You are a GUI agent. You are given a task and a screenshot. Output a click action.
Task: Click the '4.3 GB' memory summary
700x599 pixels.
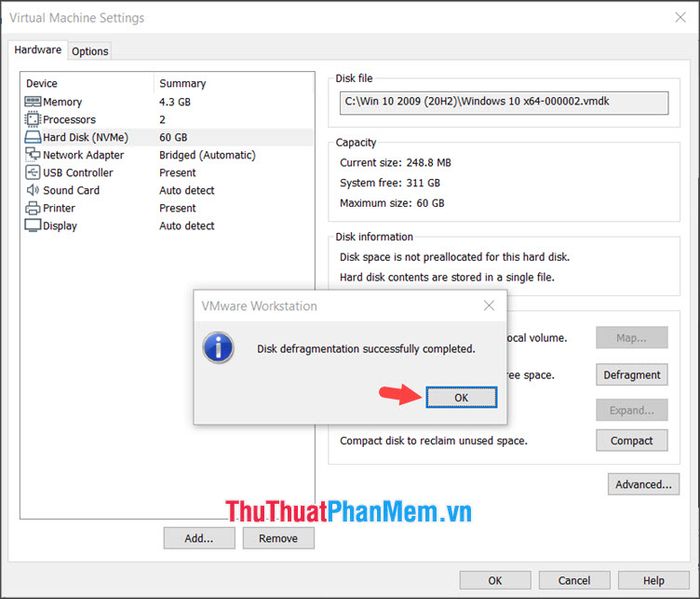tap(175, 102)
